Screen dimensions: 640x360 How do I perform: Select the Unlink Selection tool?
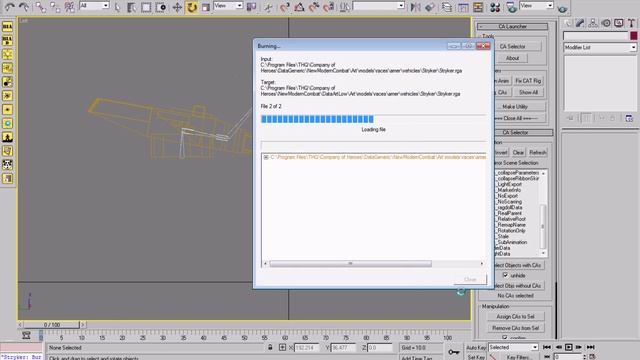pos(55,7)
